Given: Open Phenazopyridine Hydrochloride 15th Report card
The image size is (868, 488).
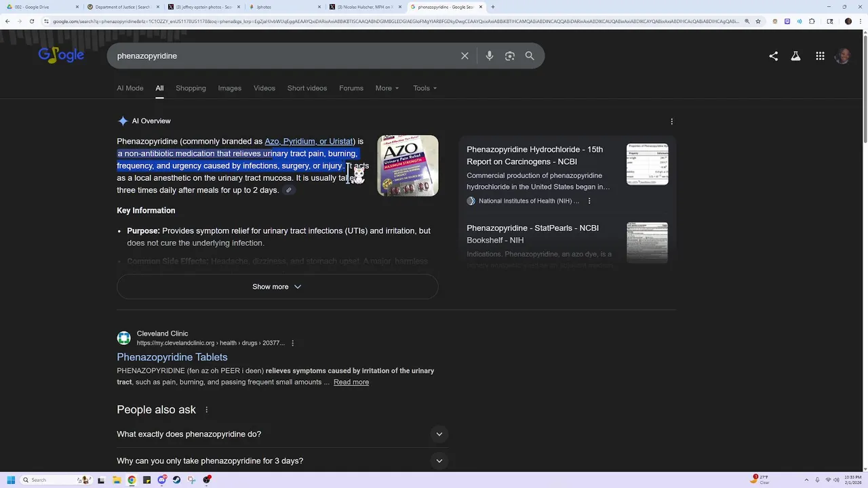Looking at the screenshot, I should [535, 155].
